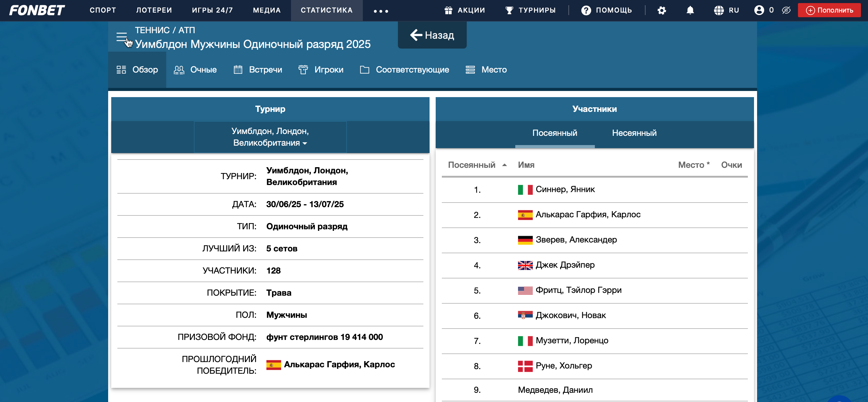Open the Очные tab
Screen dimensions: 868x402
(195, 70)
